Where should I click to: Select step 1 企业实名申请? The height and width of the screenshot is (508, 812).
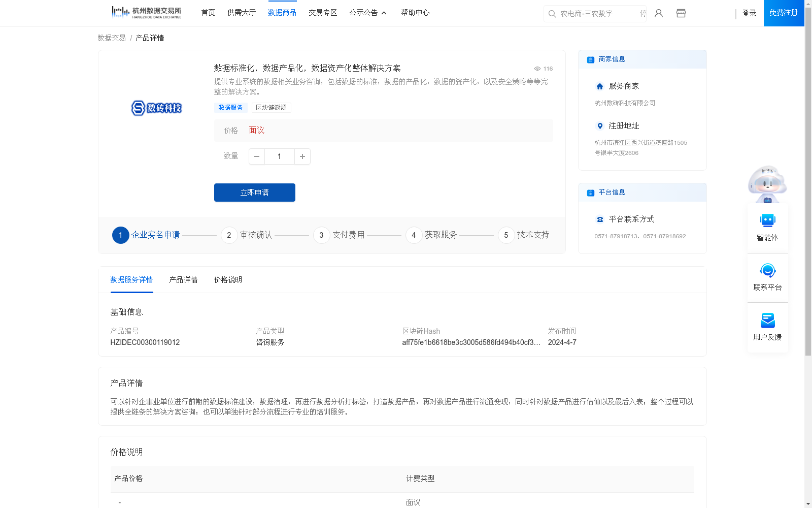[x=146, y=235]
